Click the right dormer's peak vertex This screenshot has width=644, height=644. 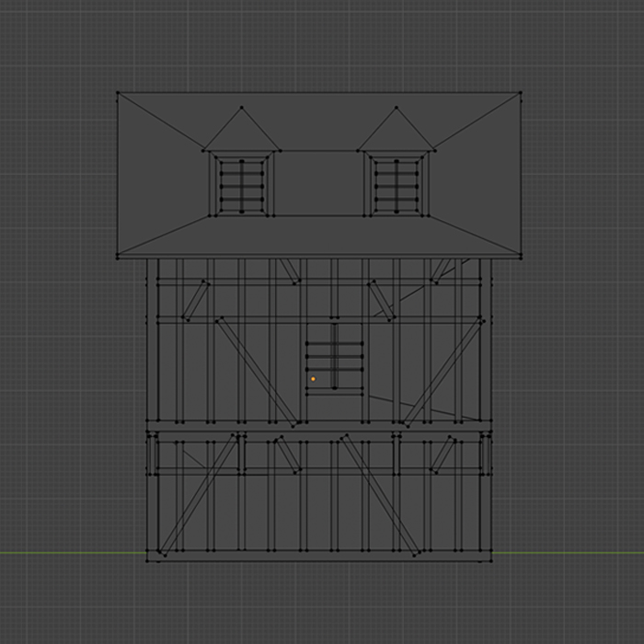coord(397,108)
